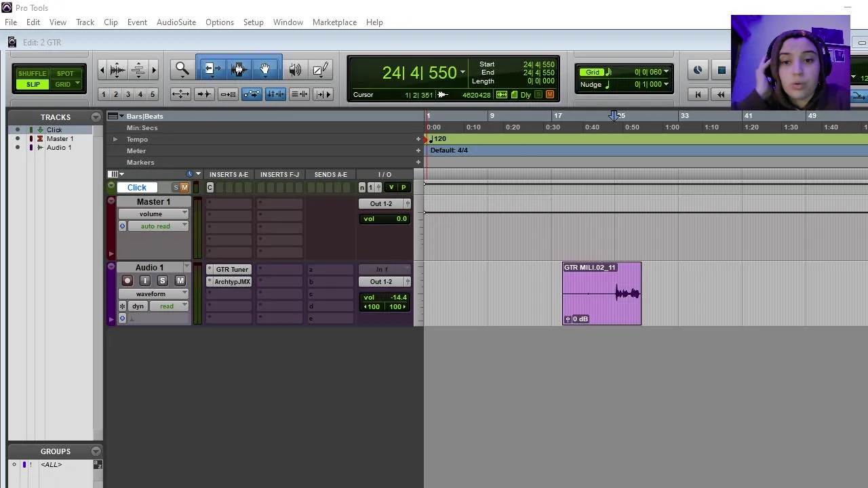Open the Setup menu
Screen dimensions: 868x488
(253, 22)
